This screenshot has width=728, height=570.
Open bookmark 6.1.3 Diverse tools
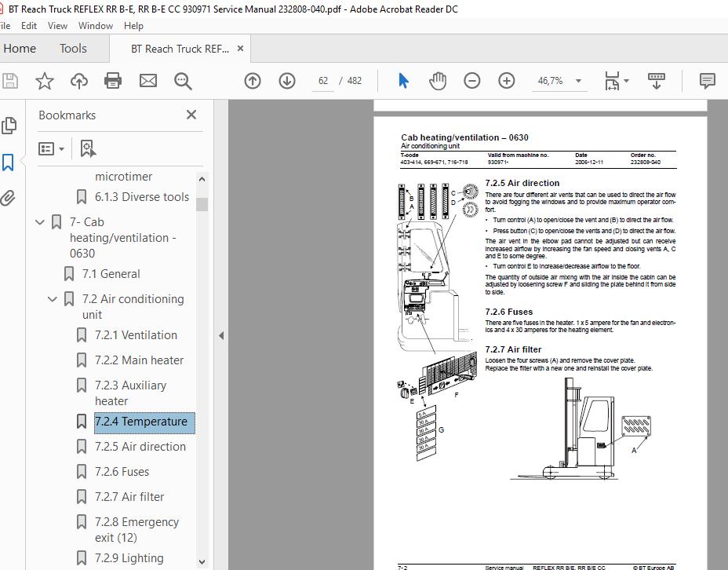pyautogui.click(x=142, y=197)
